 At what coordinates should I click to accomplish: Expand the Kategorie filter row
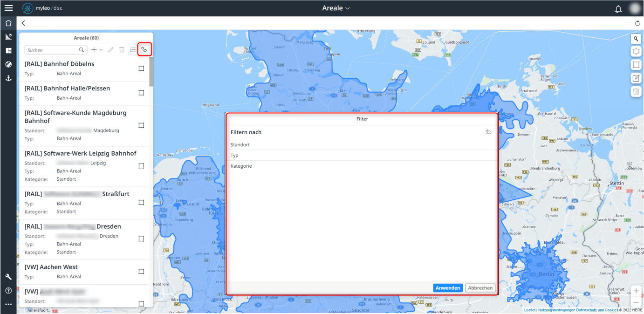362,166
